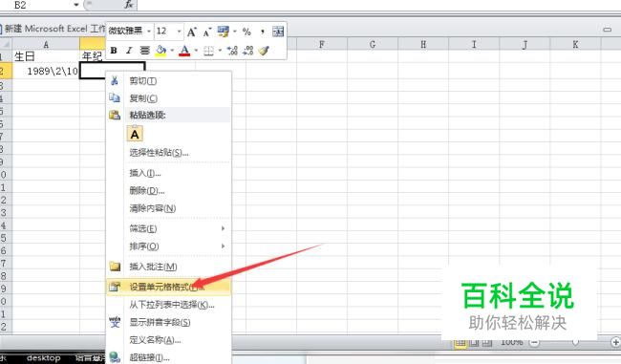Click the font size 12 box
Screen dimensions: 621x364
164,31
